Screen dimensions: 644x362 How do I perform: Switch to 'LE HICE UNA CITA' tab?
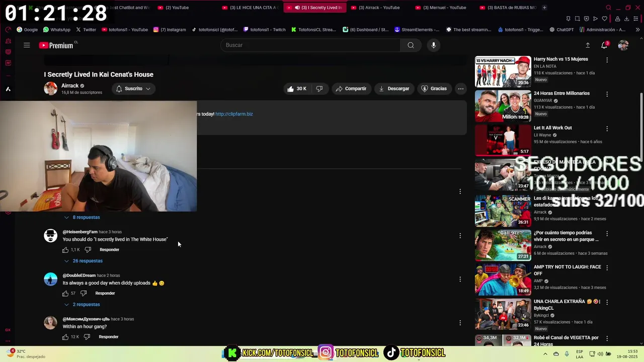[251, 8]
